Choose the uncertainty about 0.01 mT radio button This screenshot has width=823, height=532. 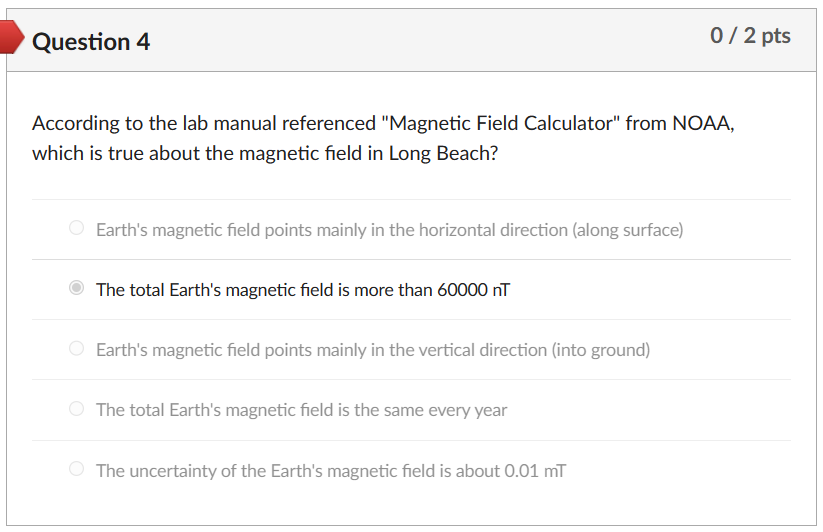77,469
